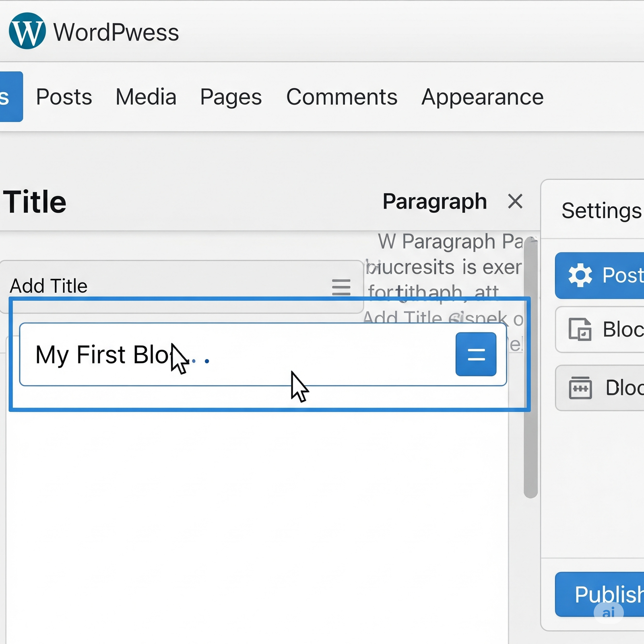
Task: Click the highlighted blue tab before Posts
Action: 11,97
